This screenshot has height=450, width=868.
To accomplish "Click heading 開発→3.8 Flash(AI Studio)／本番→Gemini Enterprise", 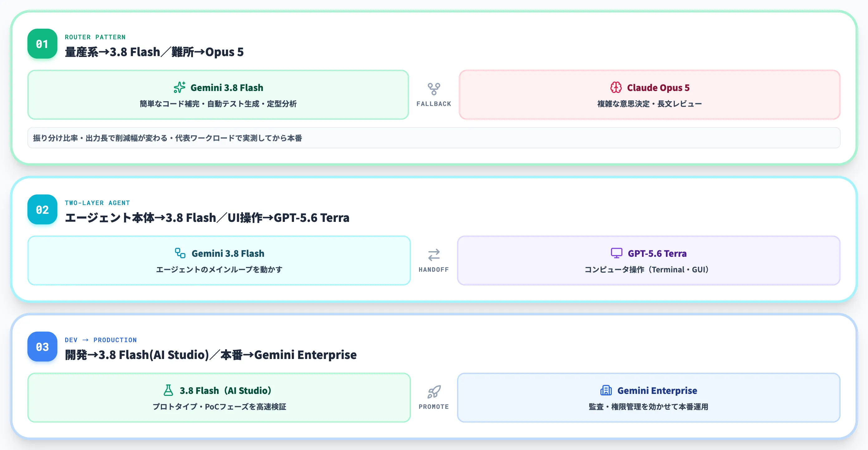I will 210,355.
